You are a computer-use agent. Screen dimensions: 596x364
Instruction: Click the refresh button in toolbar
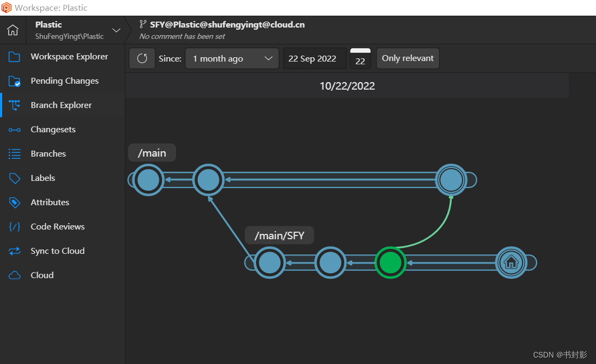(x=142, y=58)
